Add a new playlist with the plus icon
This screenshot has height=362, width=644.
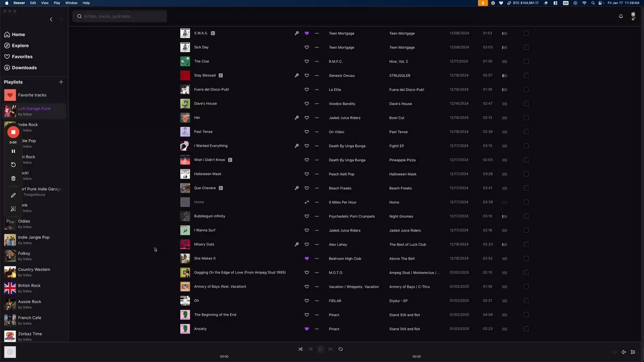point(61,82)
